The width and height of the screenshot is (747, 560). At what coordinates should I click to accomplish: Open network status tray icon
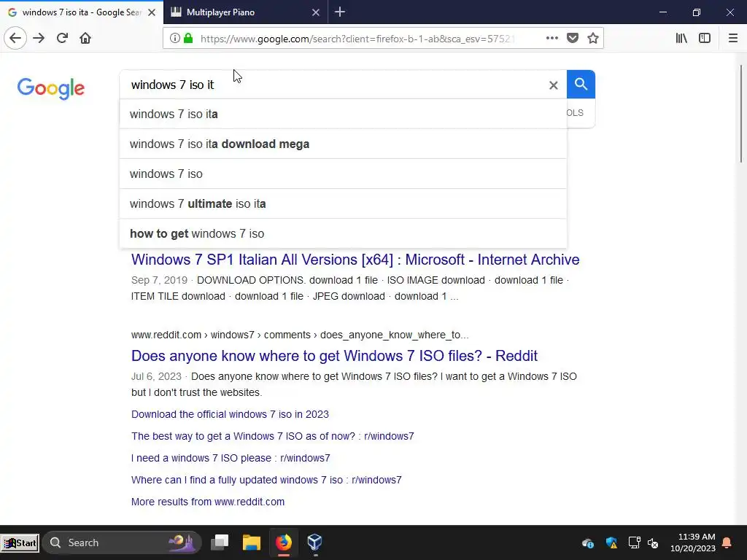pyautogui.click(x=634, y=542)
